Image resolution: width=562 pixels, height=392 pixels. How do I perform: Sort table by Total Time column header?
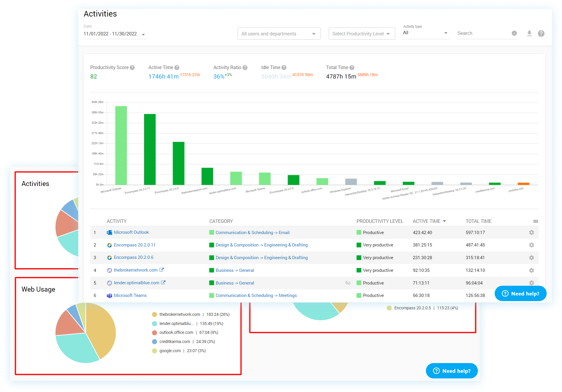tap(478, 221)
